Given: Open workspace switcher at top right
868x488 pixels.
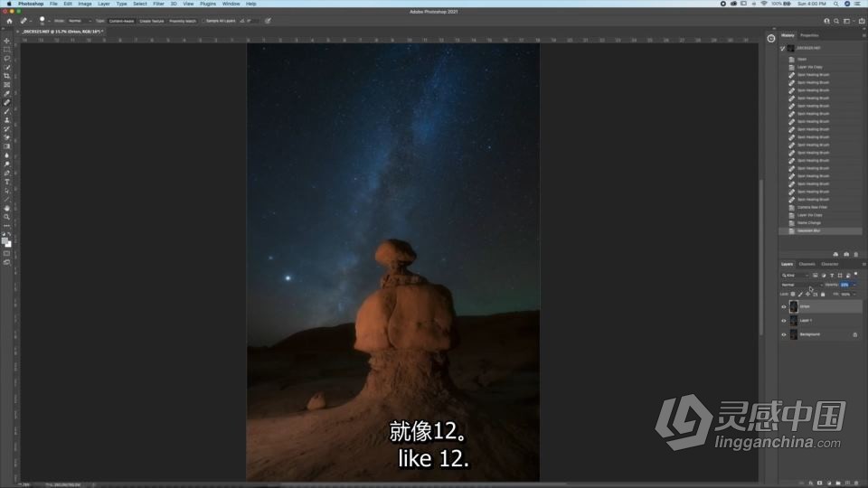Looking at the screenshot, I should click(x=847, y=21).
